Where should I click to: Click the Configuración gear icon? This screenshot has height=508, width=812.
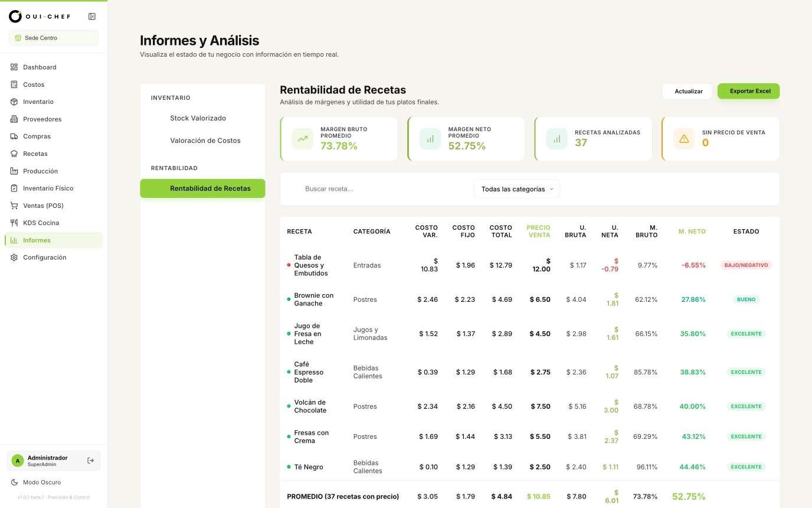(x=14, y=258)
